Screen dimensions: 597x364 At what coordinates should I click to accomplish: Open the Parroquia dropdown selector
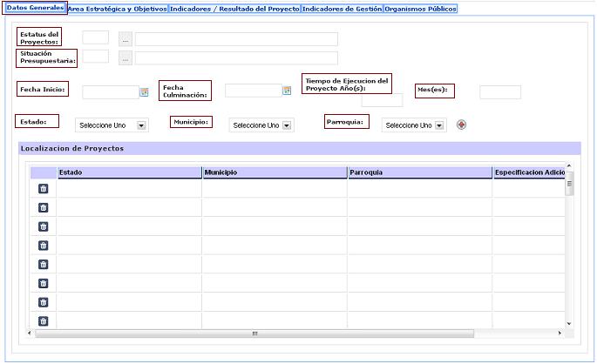coord(439,125)
